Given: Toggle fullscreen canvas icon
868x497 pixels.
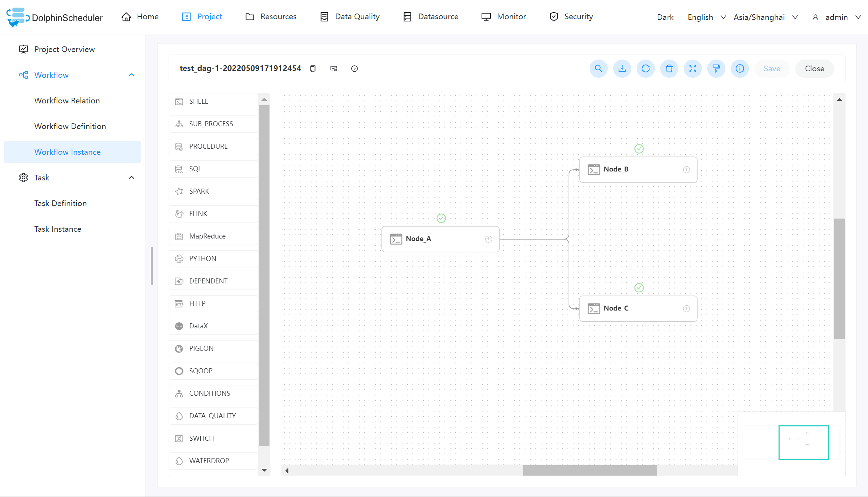Looking at the screenshot, I should click(x=693, y=68).
